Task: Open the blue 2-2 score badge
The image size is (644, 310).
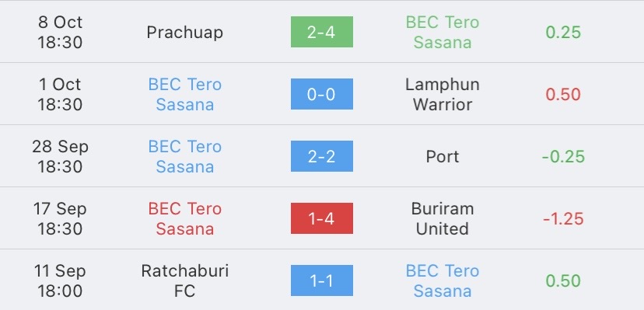Action: 321,156
